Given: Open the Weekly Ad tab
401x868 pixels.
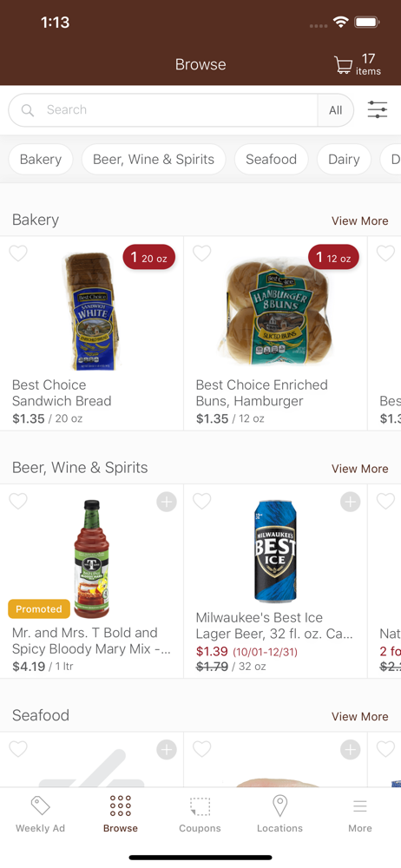Looking at the screenshot, I should [40, 814].
